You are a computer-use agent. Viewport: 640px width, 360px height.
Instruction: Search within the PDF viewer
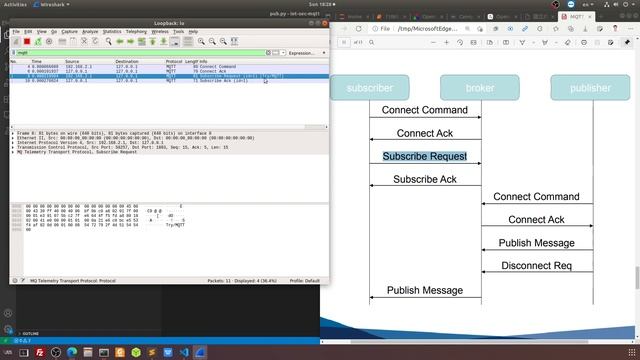[x=371, y=42]
